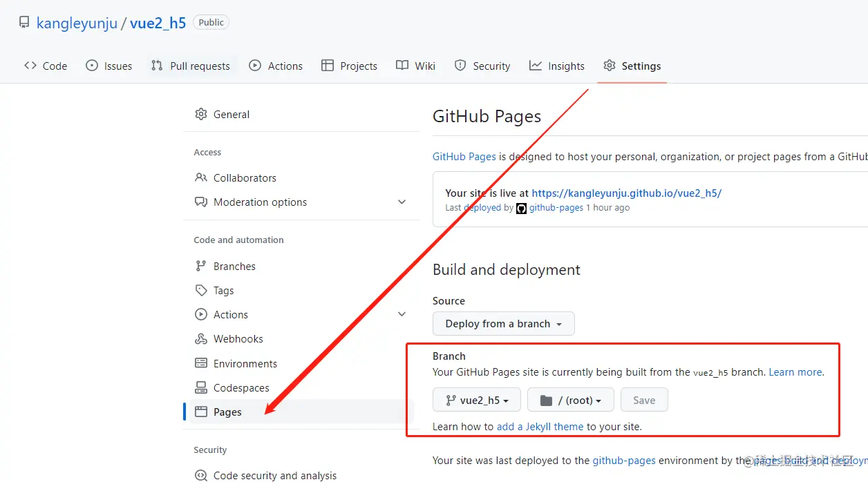
Task: Click the Webhooks icon in sidebar
Action: click(x=201, y=338)
